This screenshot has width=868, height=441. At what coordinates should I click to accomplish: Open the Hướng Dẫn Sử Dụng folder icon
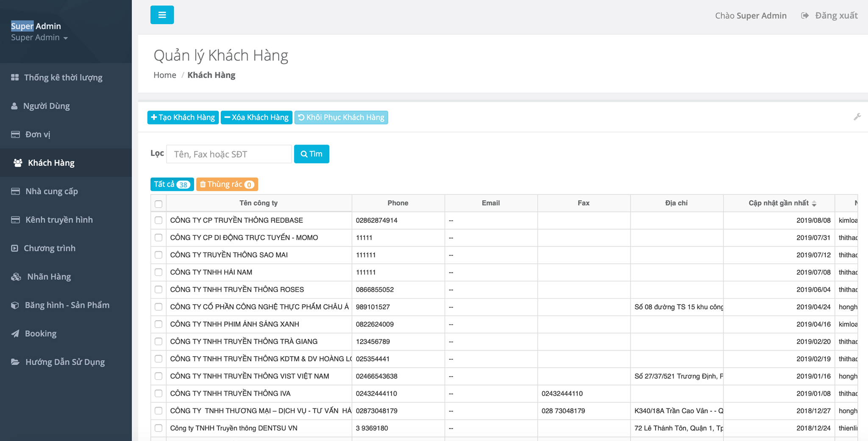point(15,362)
